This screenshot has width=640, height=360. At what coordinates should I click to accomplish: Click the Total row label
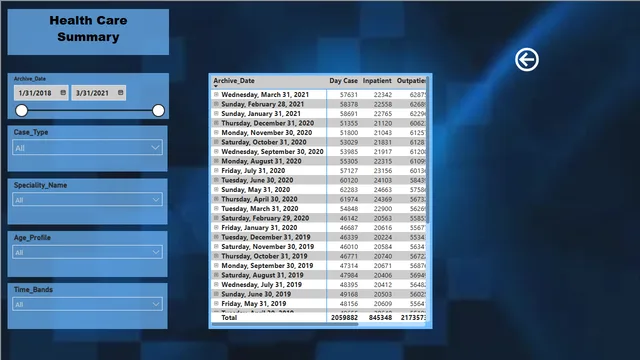click(229, 318)
